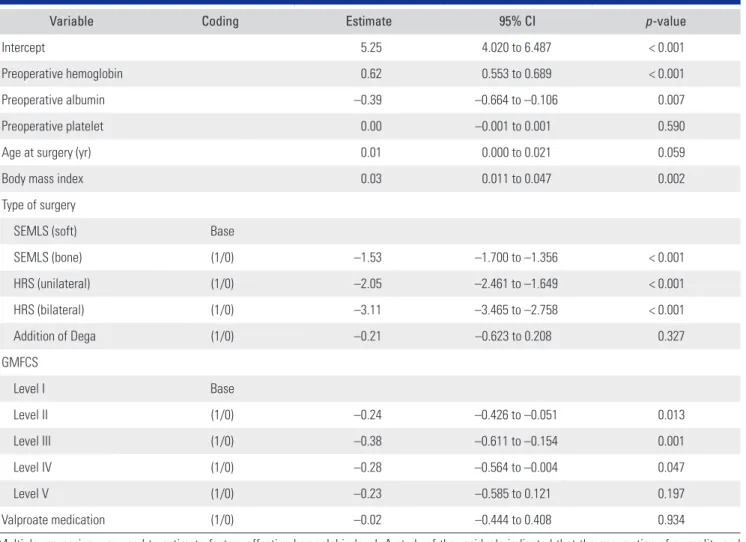Viewport: 746px width, 542px height.
Task: Select the interval –0.623 to 0.208
Action: click(513, 336)
